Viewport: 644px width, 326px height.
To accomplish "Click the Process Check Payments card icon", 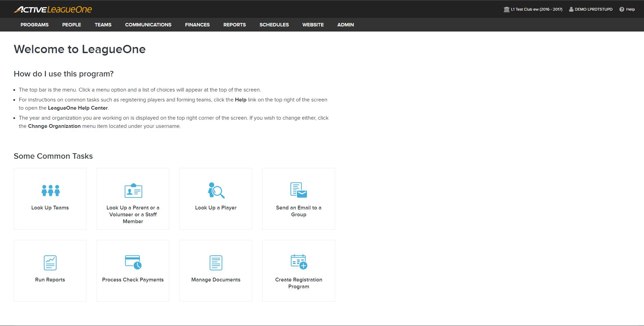I will (x=133, y=262).
